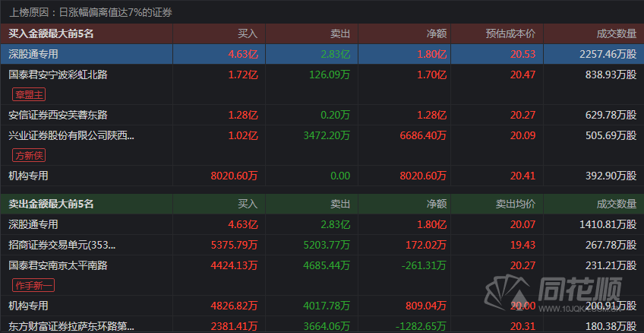Open 国泰君安宁波彩虹北路 seat name
The width and height of the screenshot is (644, 333).
(58, 75)
